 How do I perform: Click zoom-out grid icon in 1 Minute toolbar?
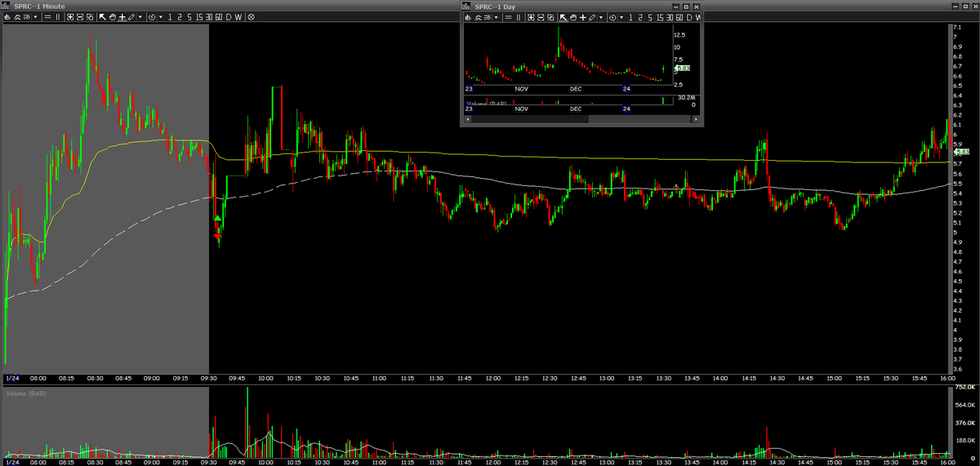(x=80, y=16)
